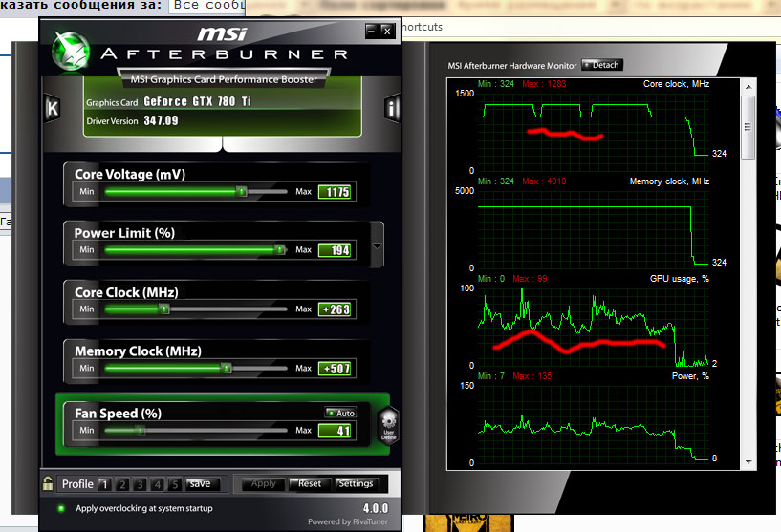Viewport: 781px width, 532px height.
Task: Select Profile slot 3
Action: click(x=140, y=483)
